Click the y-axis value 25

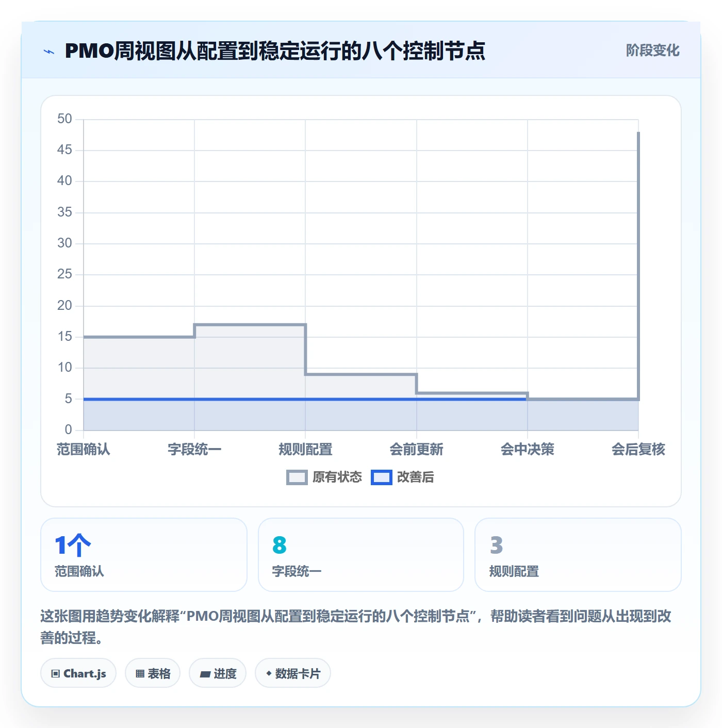64,274
